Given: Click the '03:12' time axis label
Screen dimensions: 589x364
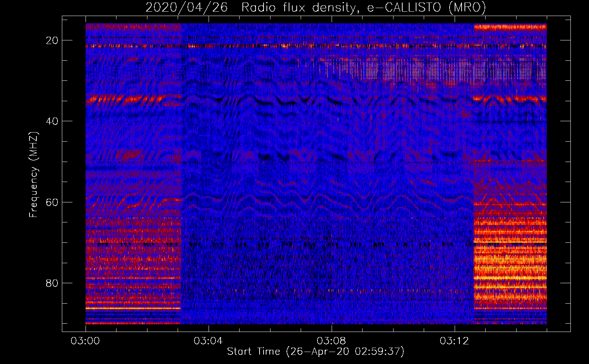Looking at the screenshot, I should pyautogui.click(x=454, y=341).
